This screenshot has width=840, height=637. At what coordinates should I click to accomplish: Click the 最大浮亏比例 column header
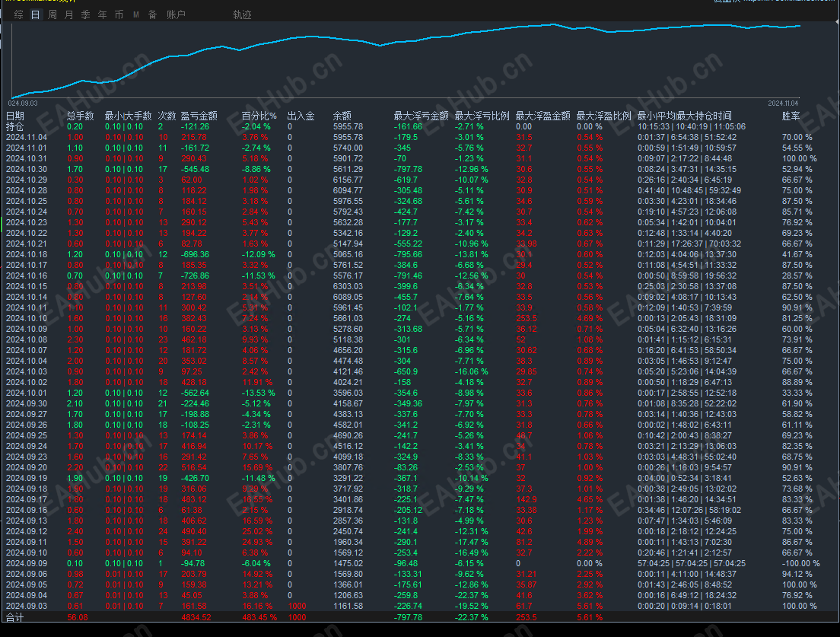tap(482, 116)
